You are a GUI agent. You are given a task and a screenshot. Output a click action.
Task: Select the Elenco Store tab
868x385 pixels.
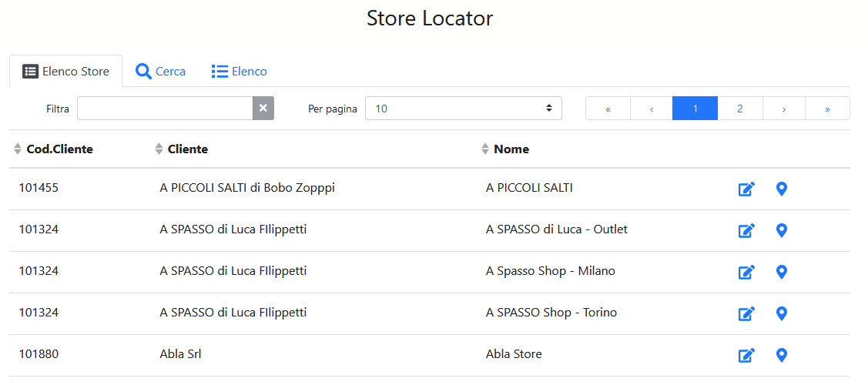65,72
